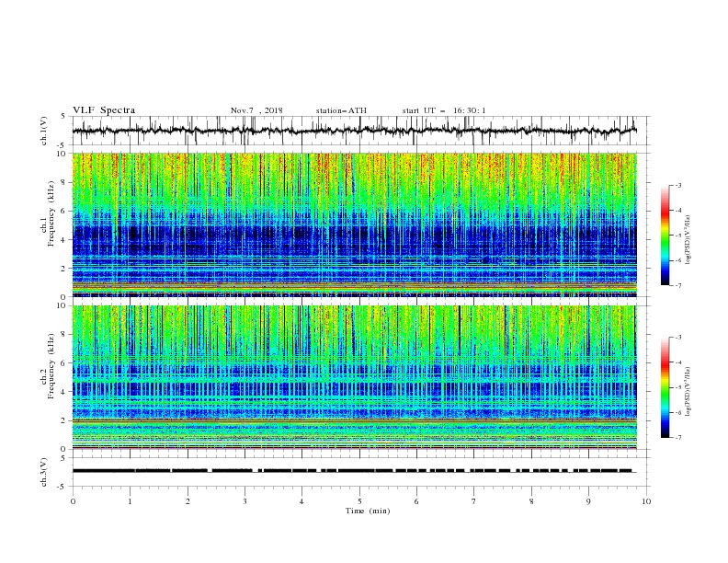Click the ch.2 'Frequency (kHz)' axis label

click(51, 365)
